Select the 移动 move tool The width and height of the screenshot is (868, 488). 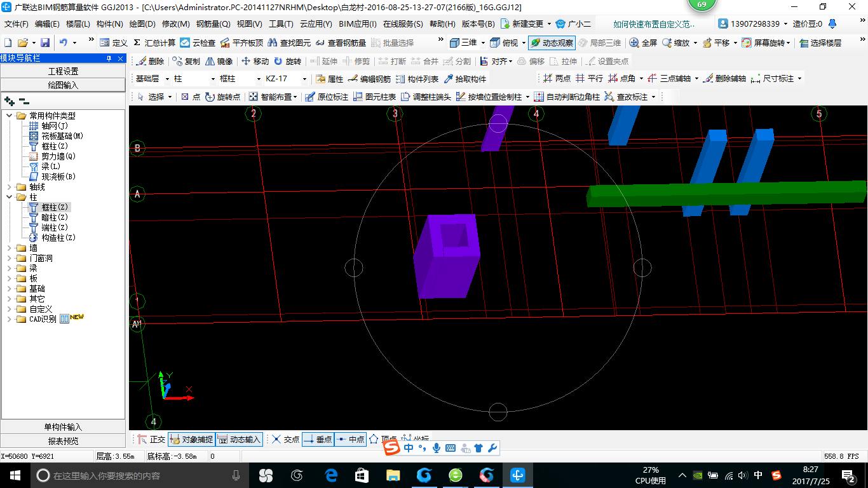point(255,61)
